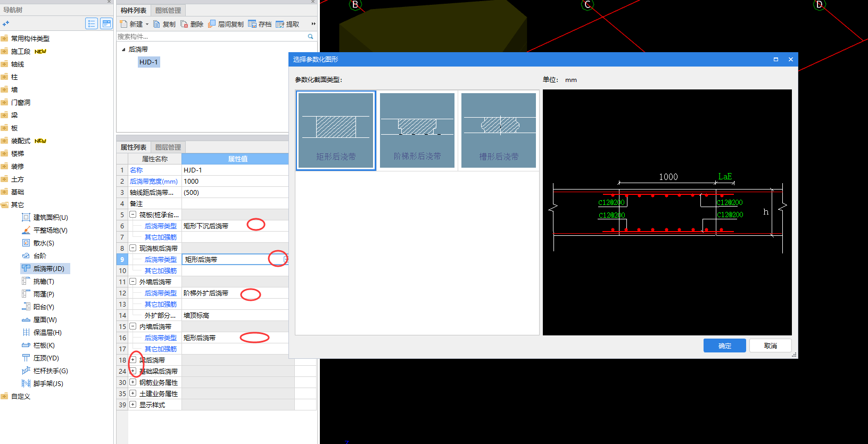The width and height of the screenshot is (868, 444).
Task: Show more toolbar items via overflow chevron
Action: click(x=313, y=24)
